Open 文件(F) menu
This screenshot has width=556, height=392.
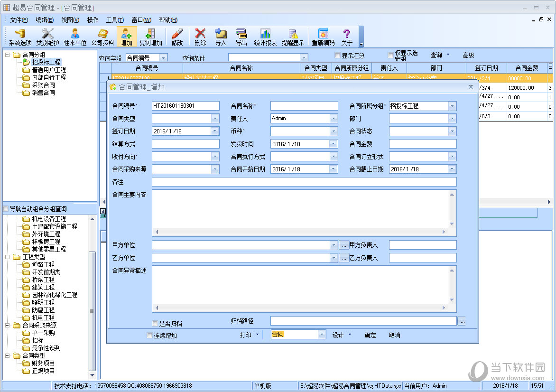tap(19, 20)
